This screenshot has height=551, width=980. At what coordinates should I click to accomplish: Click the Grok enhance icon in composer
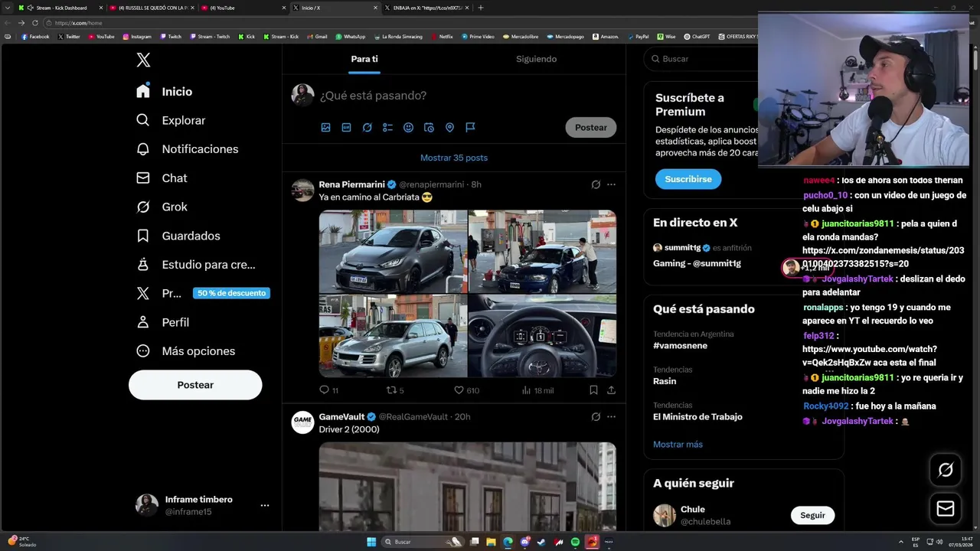coord(367,128)
